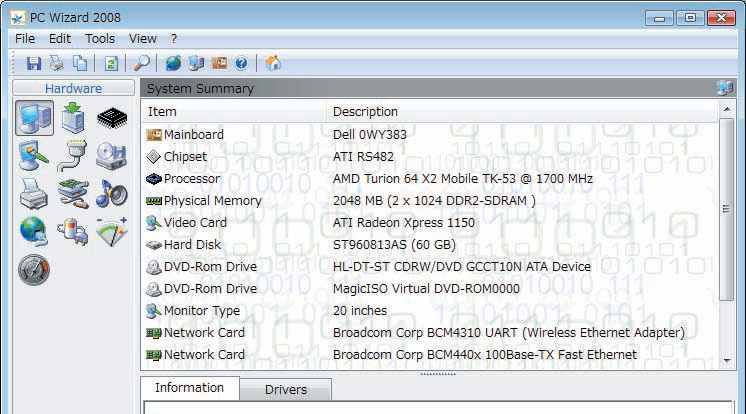Open the File menu
This screenshot has height=414, width=746.
pos(25,39)
